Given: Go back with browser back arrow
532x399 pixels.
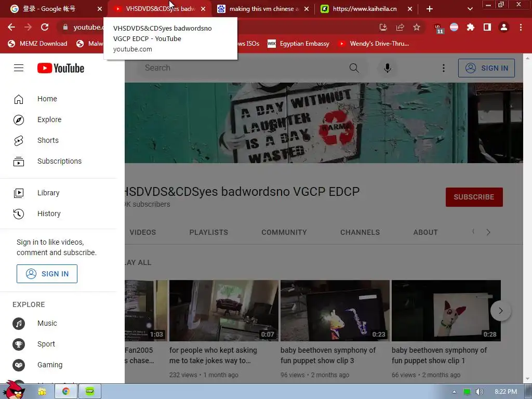Looking at the screenshot, I should (11, 27).
